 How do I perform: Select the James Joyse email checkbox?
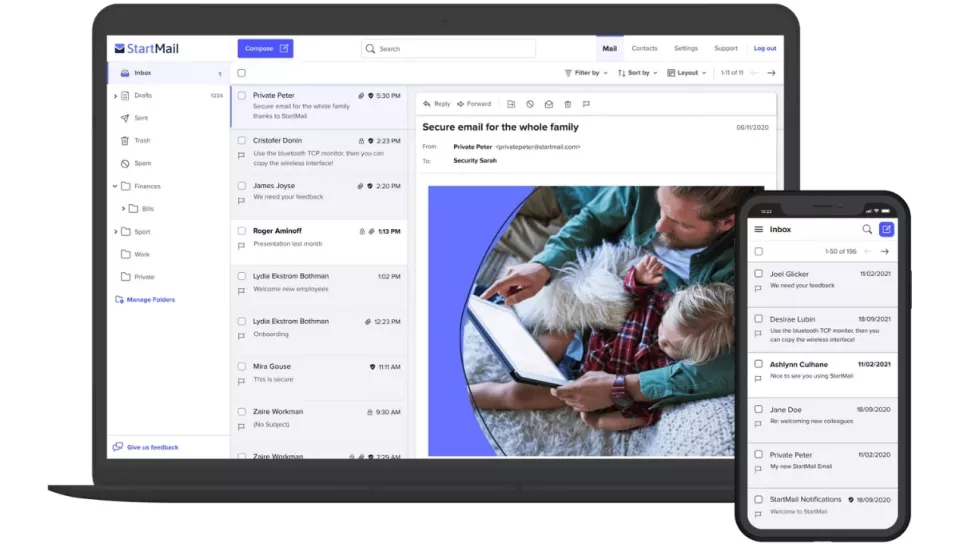(241, 186)
